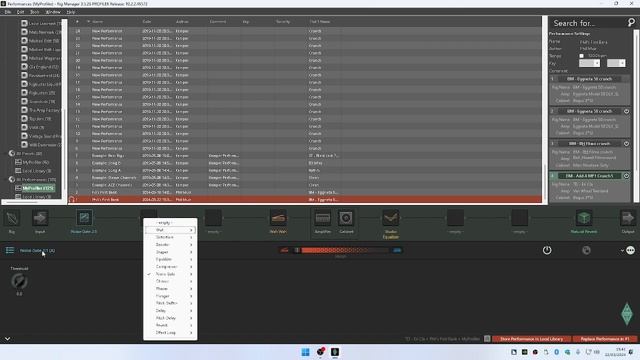Select the Phil's First Bank red row

click(x=305, y=200)
